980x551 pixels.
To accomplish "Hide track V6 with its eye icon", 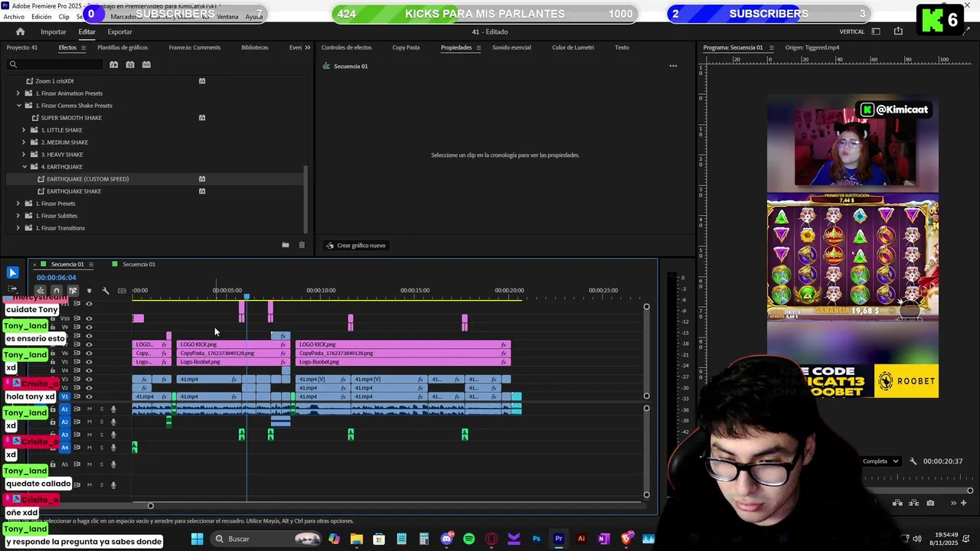I will pos(89,353).
